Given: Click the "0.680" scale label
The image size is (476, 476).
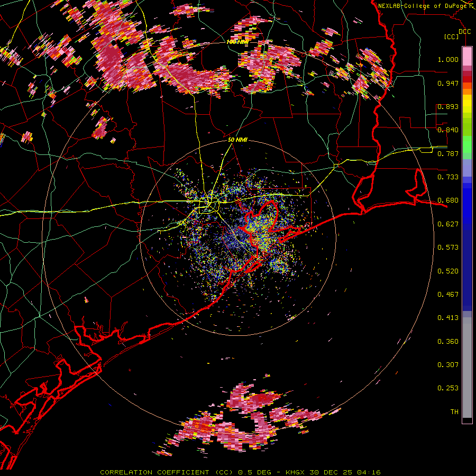Looking at the screenshot, I should (x=448, y=200).
